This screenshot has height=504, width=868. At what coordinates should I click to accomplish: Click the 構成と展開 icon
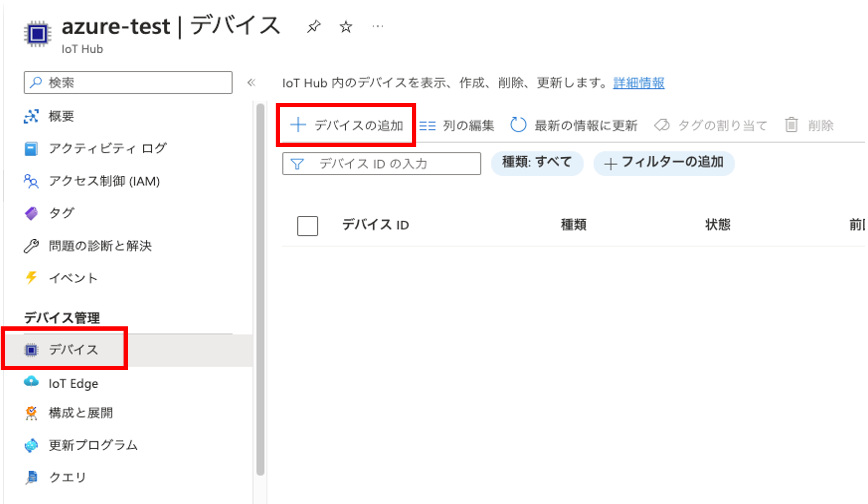point(31,413)
